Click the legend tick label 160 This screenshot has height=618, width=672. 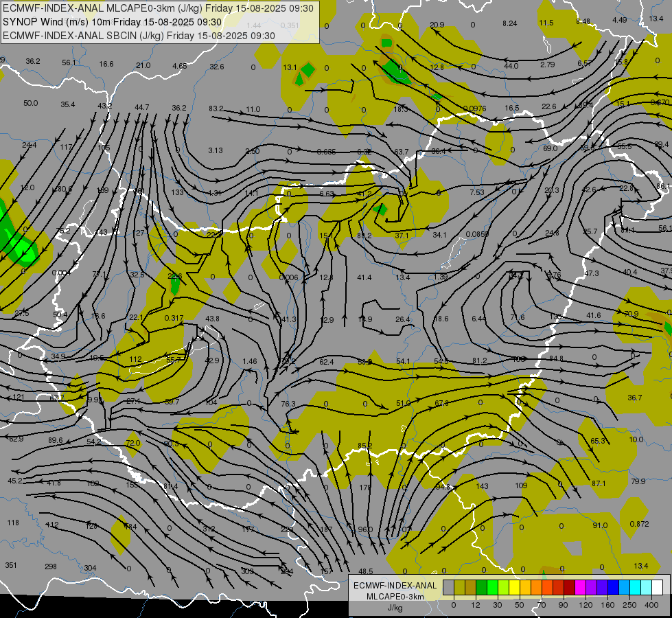(607, 605)
